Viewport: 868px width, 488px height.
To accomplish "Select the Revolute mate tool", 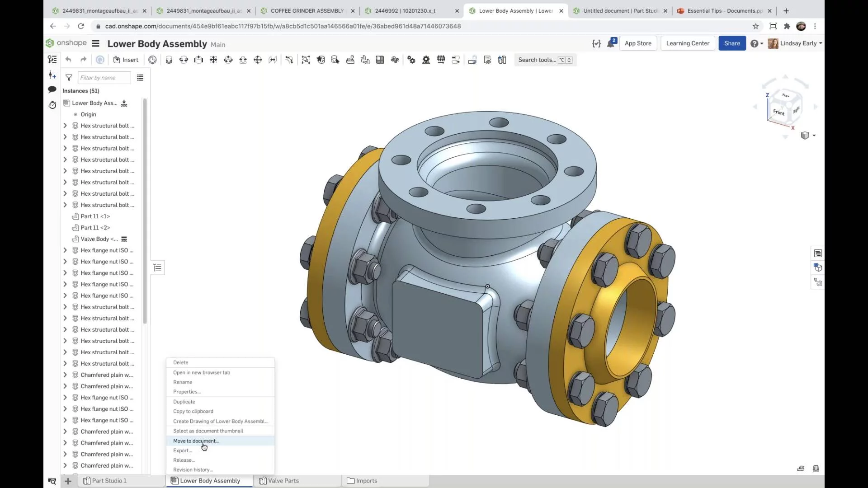I will click(x=184, y=60).
